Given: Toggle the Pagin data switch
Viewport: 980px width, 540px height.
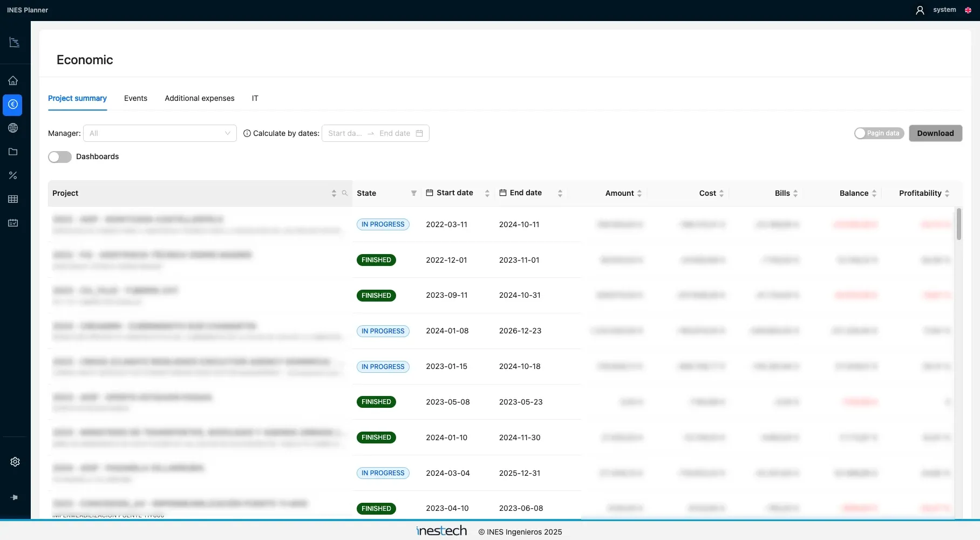Looking at the screenshot, I should (x=879, y=133).
